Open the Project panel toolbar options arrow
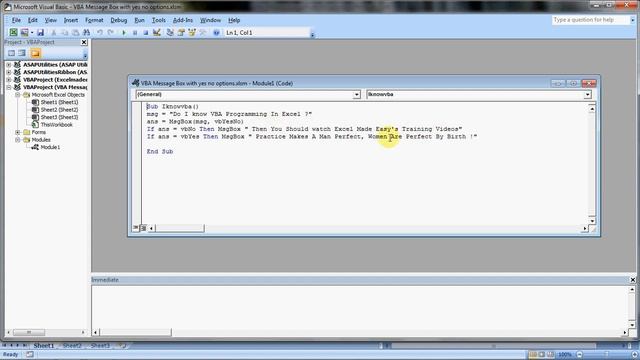This screenshot has width=640, height=360. (85, 55)
